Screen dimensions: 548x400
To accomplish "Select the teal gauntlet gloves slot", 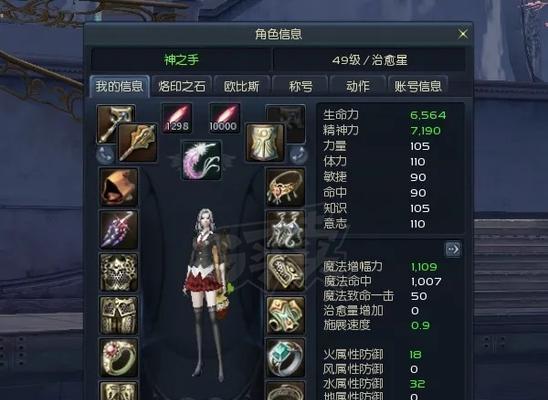I will coord(285,316).
